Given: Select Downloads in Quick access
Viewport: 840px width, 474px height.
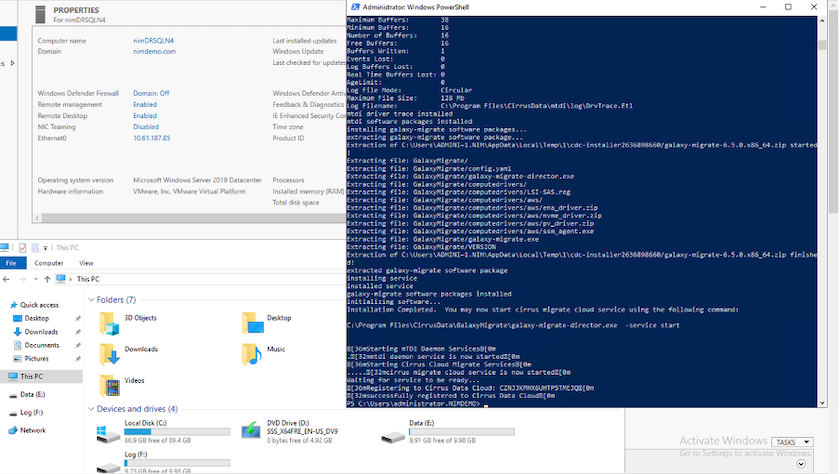Looking at the screenshot, I should click(x=41, y=332).
